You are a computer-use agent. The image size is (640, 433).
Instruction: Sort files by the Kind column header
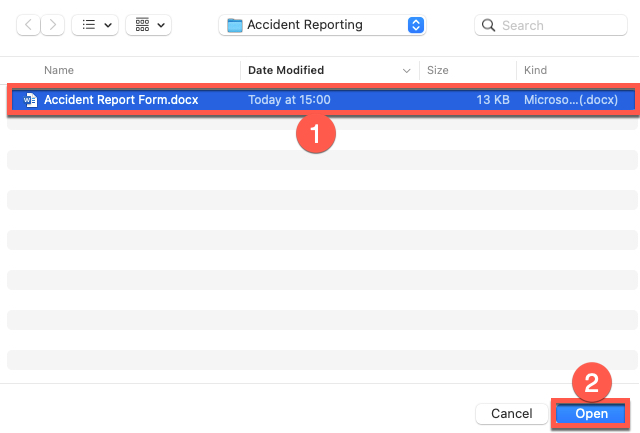click(x=535, y=71)
